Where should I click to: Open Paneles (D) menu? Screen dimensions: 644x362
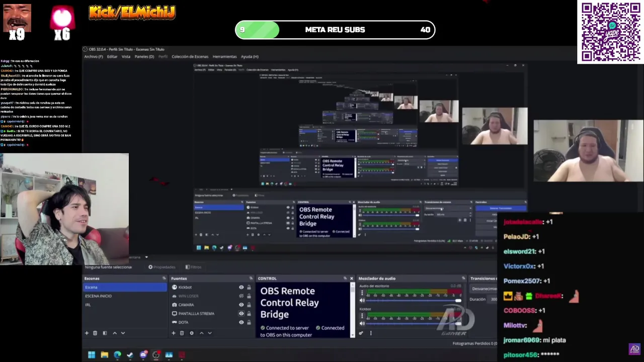(144, 57)
